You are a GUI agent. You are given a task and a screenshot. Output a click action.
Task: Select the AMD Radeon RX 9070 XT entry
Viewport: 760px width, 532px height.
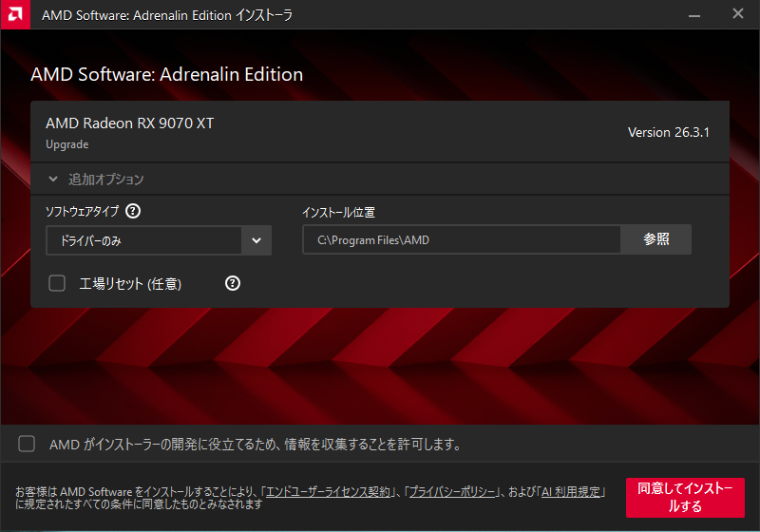click(130, 123)
